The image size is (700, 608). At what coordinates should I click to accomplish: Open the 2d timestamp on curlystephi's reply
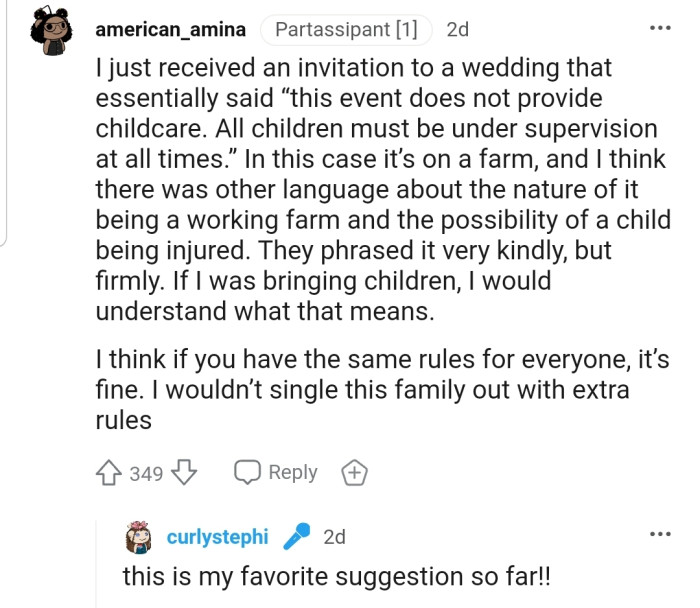[x=334, y=537]
